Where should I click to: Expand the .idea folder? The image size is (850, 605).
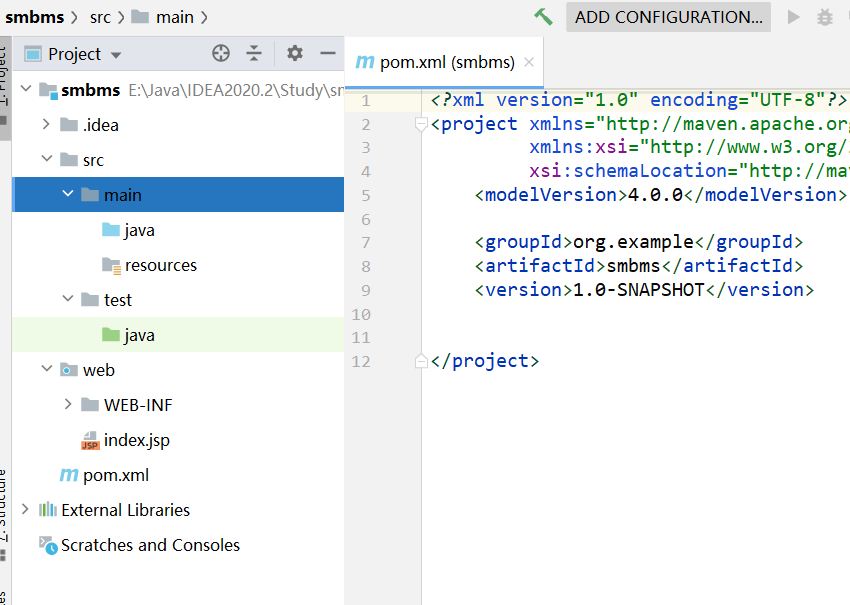46,125
